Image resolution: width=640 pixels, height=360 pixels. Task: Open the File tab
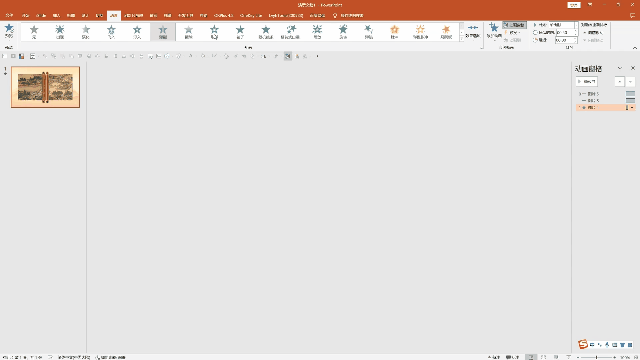tap(9, 16)
